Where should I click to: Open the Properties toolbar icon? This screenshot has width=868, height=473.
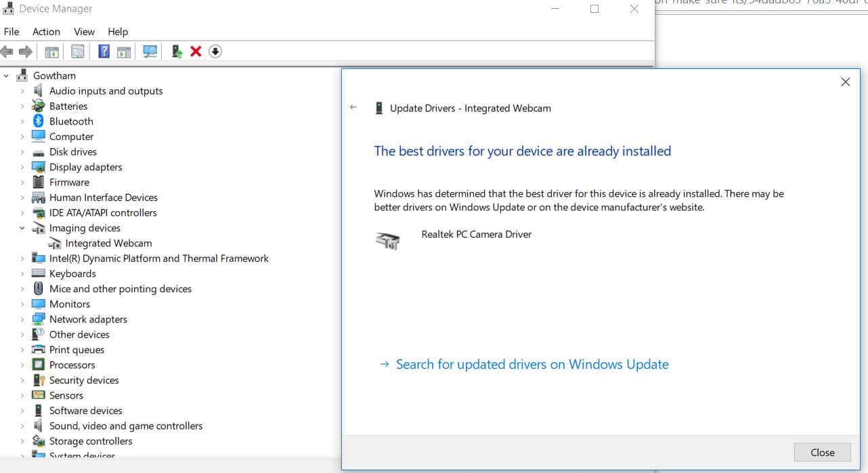click(x=78, y=51)
